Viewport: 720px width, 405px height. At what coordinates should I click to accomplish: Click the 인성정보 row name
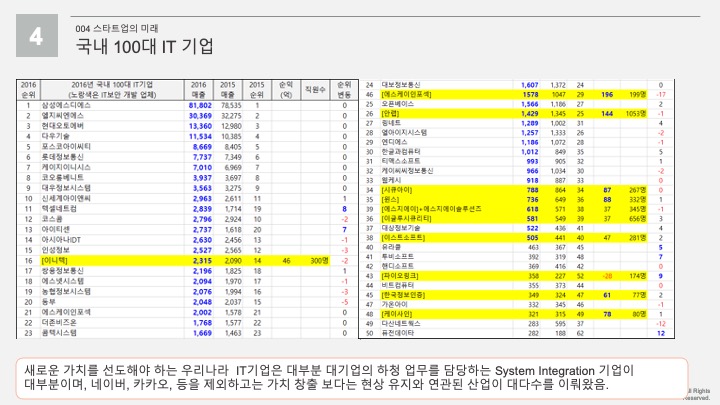pos(56,250)
